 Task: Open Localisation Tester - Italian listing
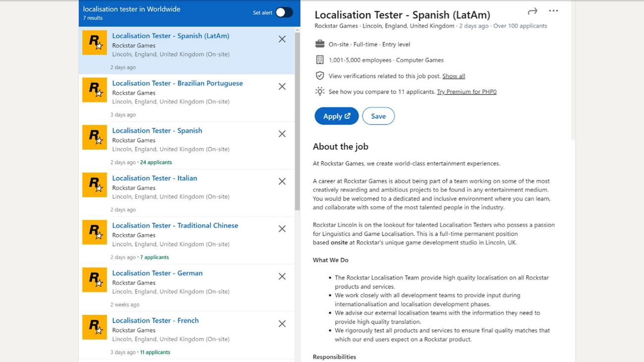pyautogui.click(x=155, y=178)
